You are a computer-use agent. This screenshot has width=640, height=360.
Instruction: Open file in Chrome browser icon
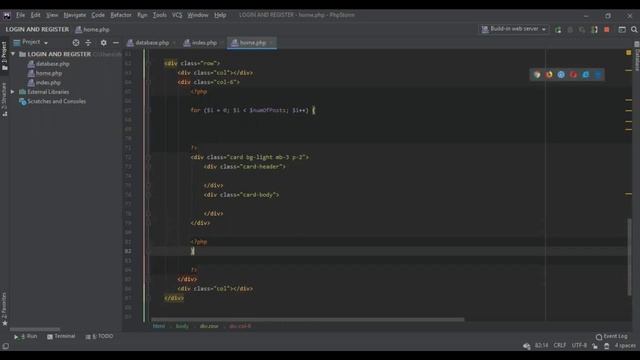click(537, 74)
